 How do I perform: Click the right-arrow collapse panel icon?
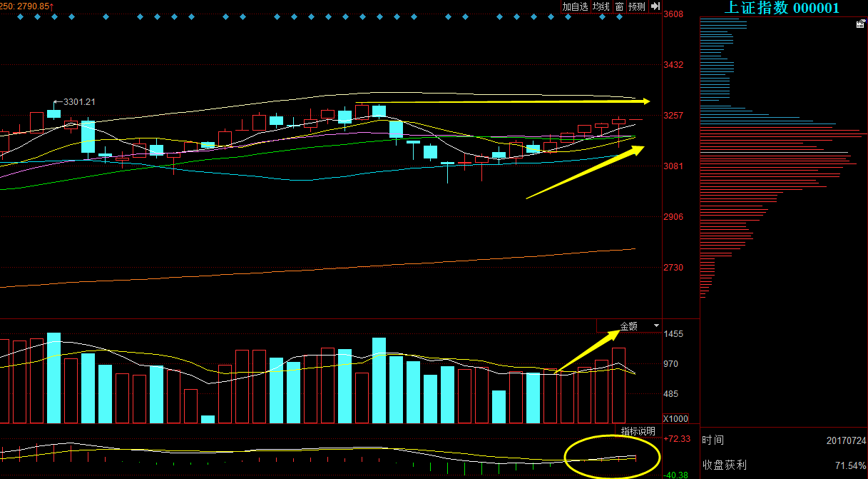[655, 6]
